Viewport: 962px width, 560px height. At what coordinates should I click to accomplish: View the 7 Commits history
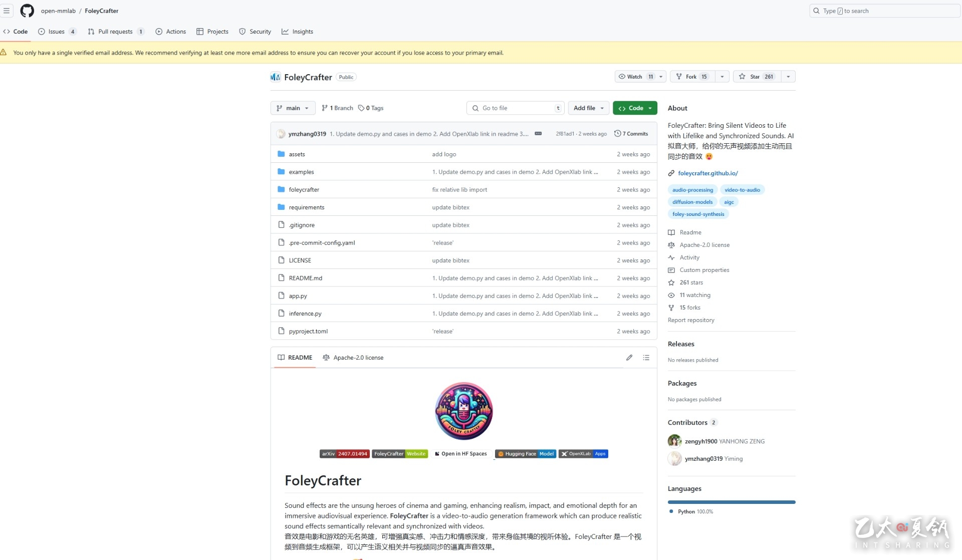tap(631, 134)
